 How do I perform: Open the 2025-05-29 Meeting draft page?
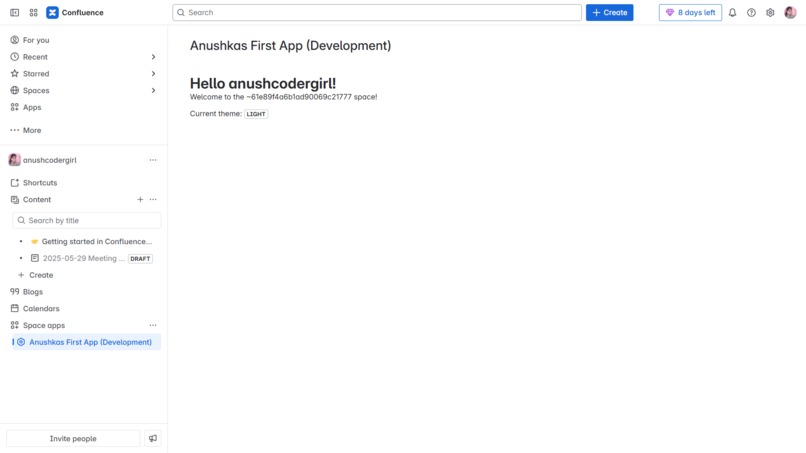pyautogui.click(x=84, y=258)
